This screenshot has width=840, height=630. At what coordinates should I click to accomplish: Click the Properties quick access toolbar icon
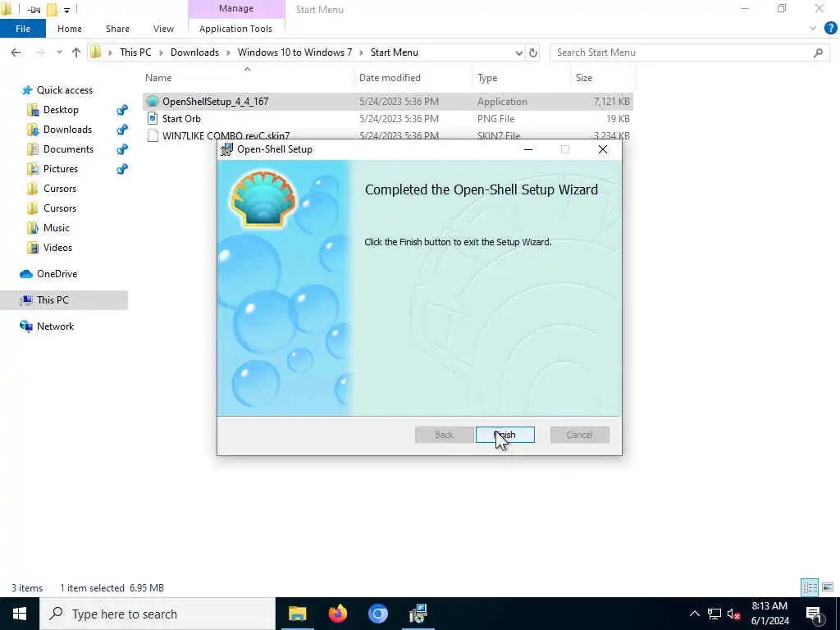(x=33, y=10)
